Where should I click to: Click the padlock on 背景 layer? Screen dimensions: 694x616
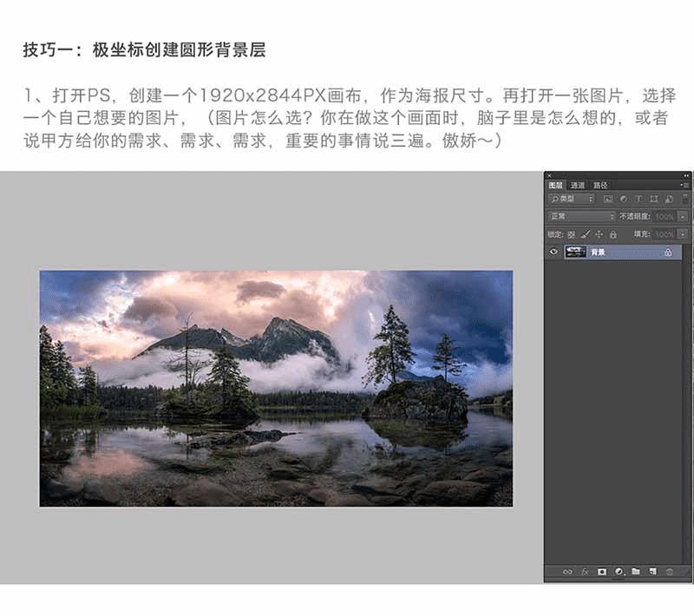668,252
